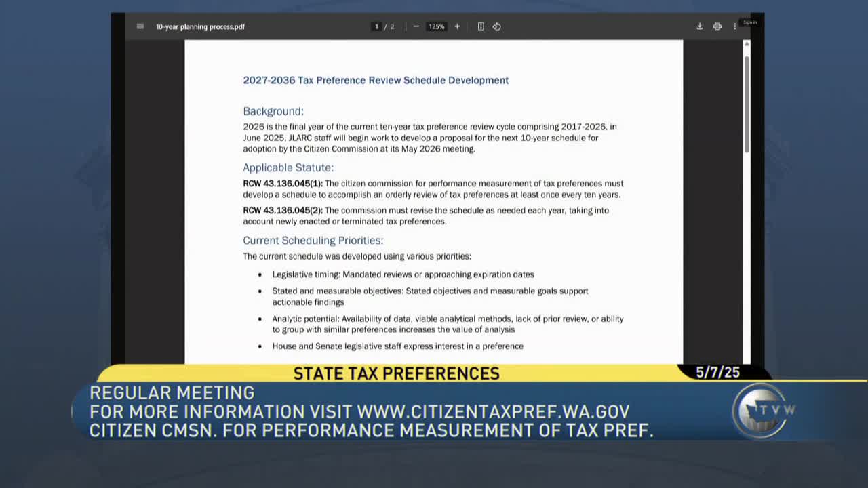The width and height of the screenshot is (868, 488).
Task: Click the "Stated and measurable objectives" bullet text
Action: (x=430, y=297)
